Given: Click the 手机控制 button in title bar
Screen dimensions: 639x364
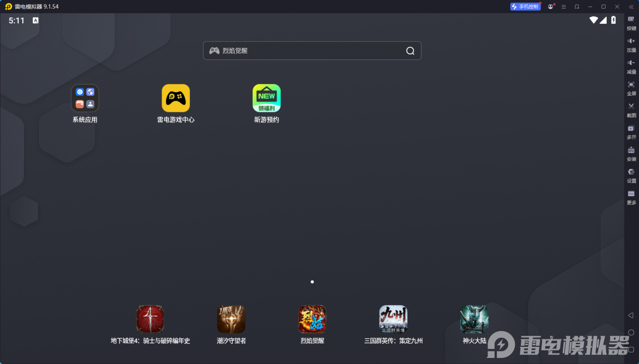Looking at the screenshot, I should (525, 7).
